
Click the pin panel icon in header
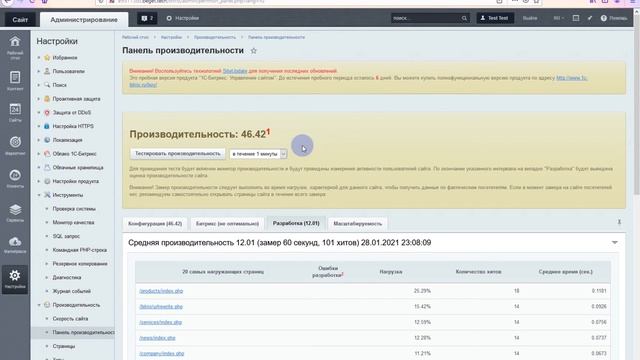[x=590, y=18]
